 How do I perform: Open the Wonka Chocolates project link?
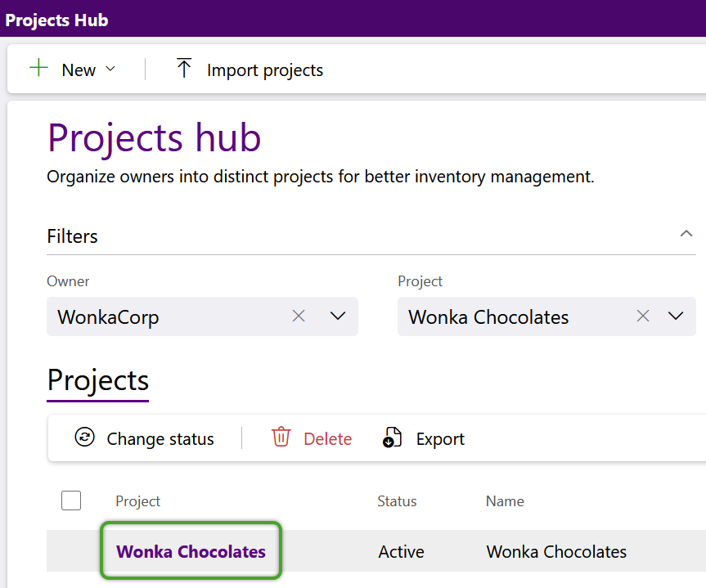pyautogui.click(x=191, y=551)
